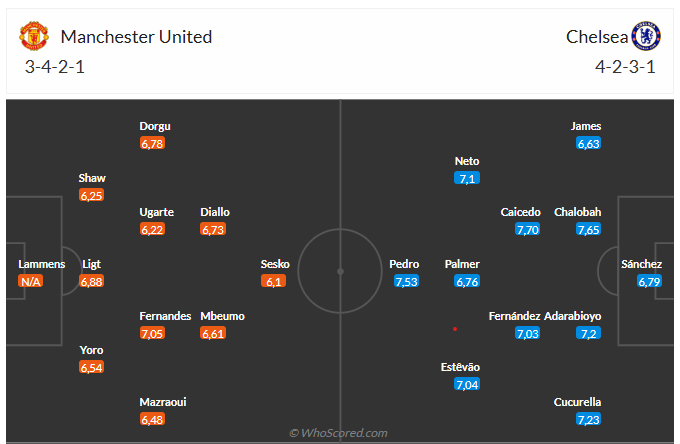Open Lammens' N/A rating badge
Image resolution: width=680 pixels, height=444 pixels.
click(30, 282)
